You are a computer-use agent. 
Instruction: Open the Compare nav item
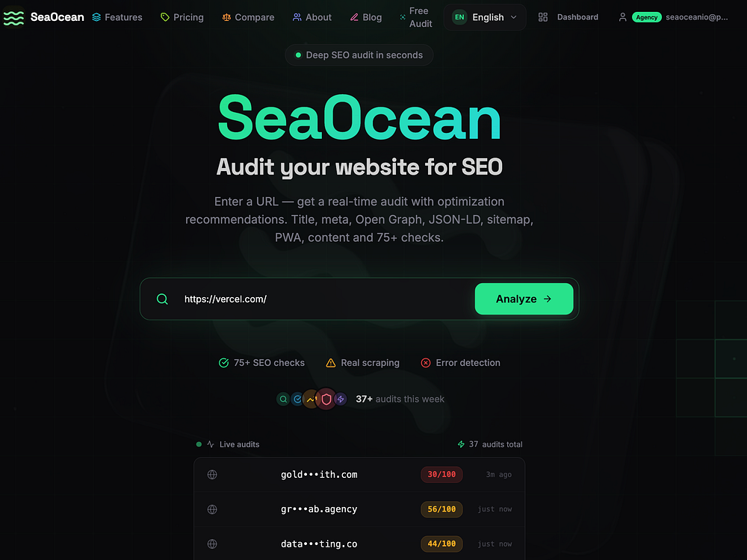tap(248, 17)
